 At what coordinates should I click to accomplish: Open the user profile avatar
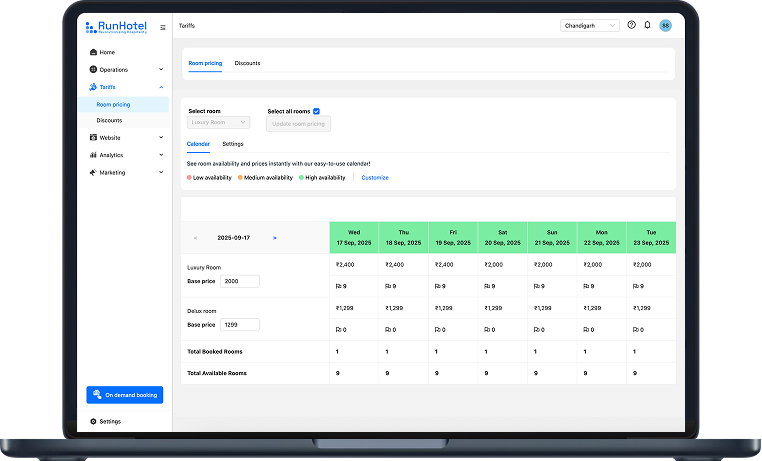pos(665,25)
